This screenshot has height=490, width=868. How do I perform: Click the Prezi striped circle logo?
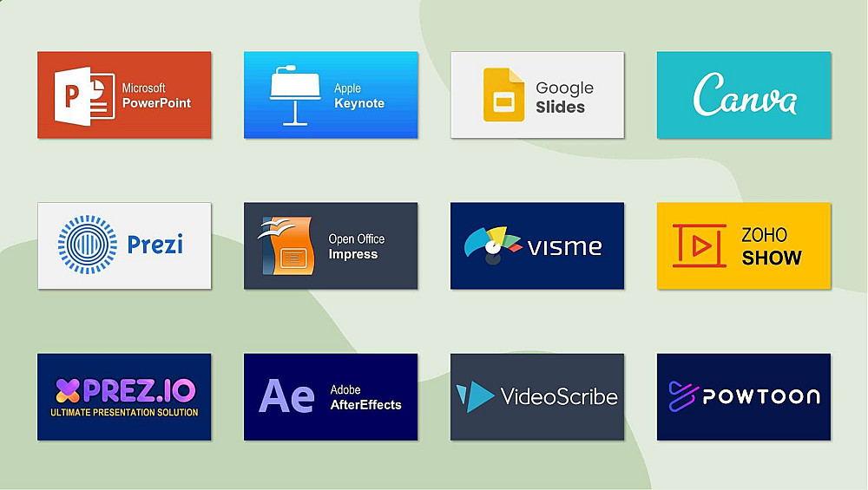pos(88,245)
